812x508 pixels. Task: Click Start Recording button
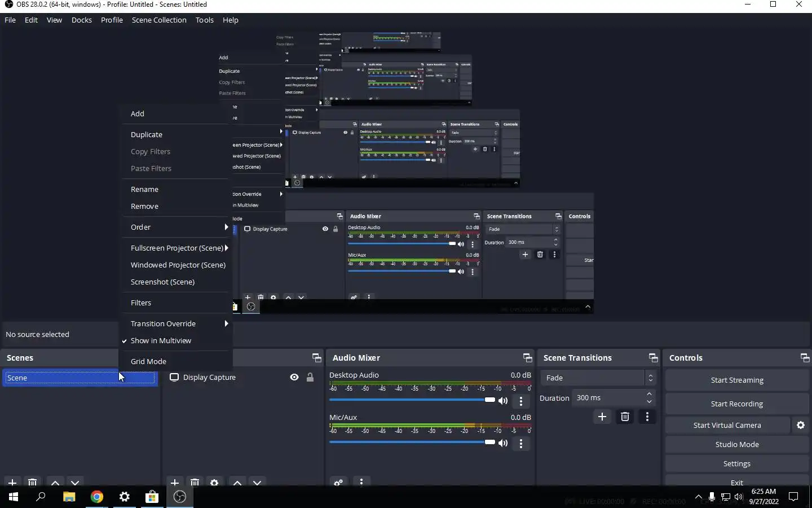pyautogui.click(x=737, y=404)
